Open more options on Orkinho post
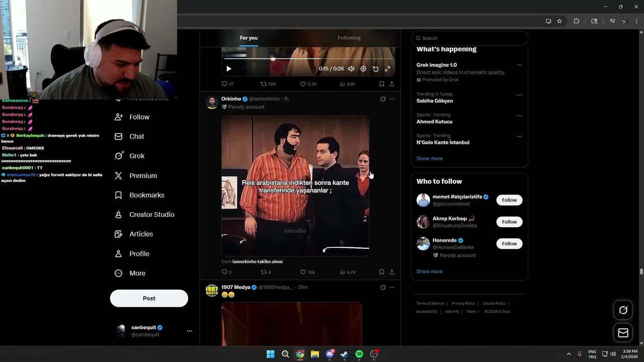644x362 pixels. tap(392, 99)
